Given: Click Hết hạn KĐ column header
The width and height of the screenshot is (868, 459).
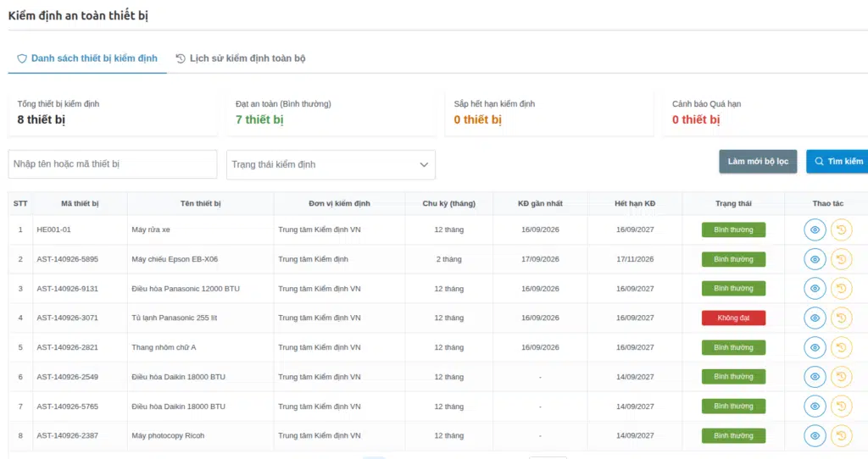Looking at the screenshot, I should point(635,203).
